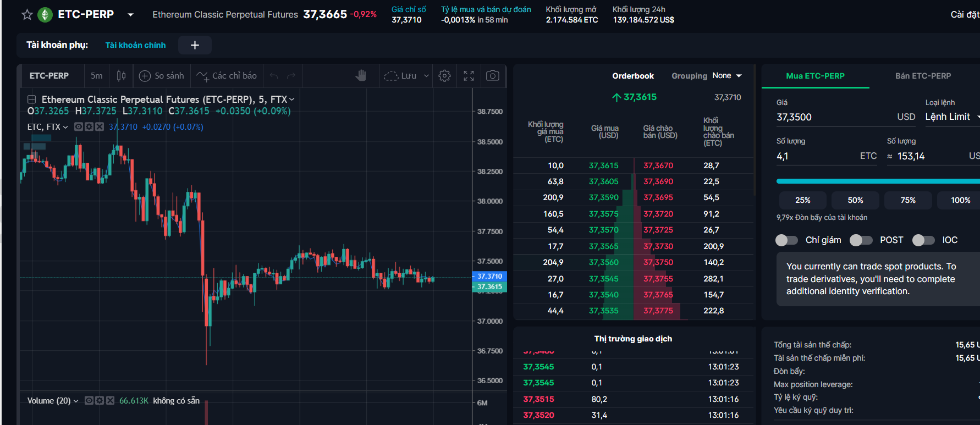Click the Thị trường giao dịch heading
Screen dimensions: 980x425
[x=633, y=339]
